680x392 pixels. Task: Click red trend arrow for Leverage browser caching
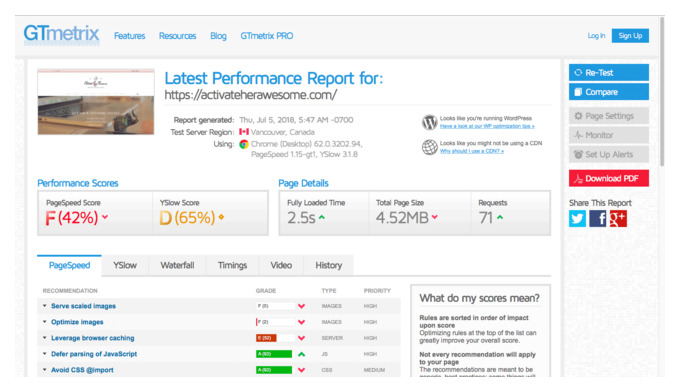pyautogui.click(x=301, y=338)
